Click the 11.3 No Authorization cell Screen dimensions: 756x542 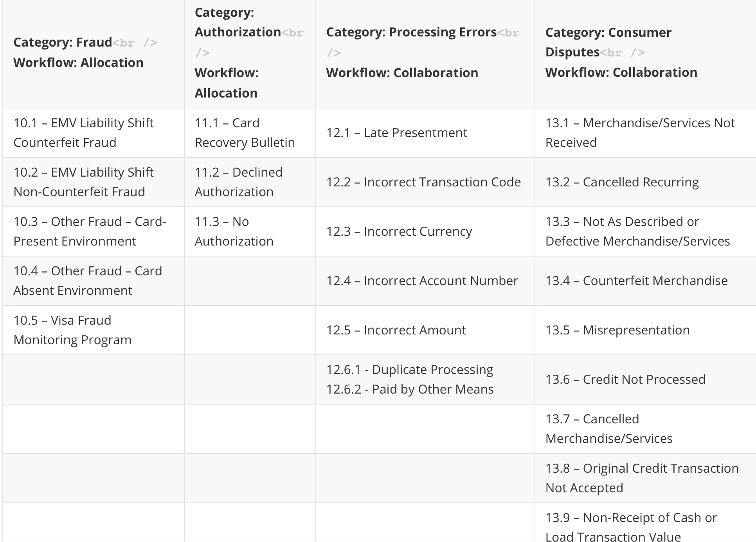click(234, 231)
